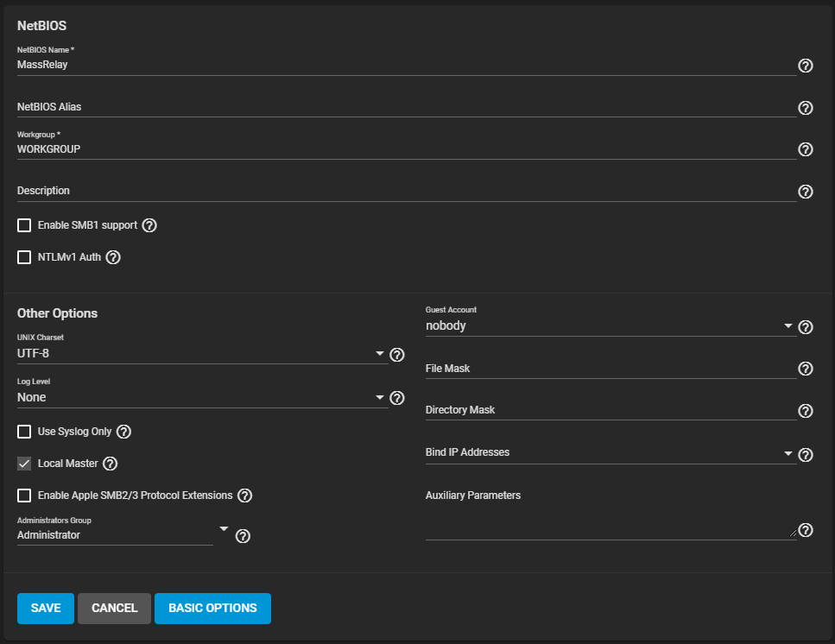Click into the Description input field
This screenshot has width=835, height=644.
tap(407, 191)
